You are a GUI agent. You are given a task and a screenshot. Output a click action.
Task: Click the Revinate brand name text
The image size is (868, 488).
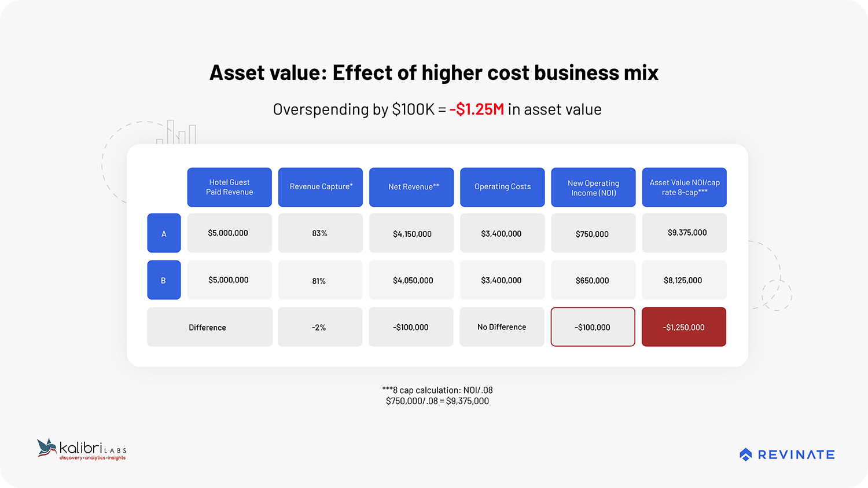[796, 455]
